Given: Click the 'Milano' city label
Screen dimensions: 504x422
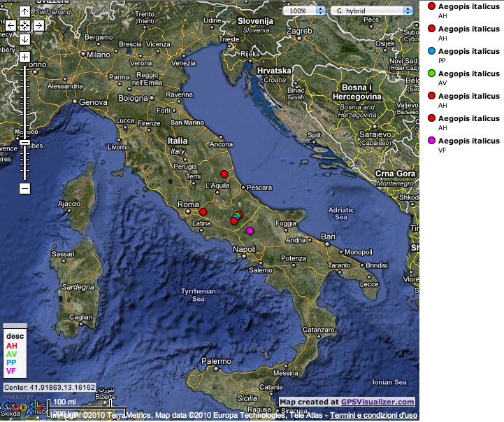Looking at the screenshot, I should point(99,55).
